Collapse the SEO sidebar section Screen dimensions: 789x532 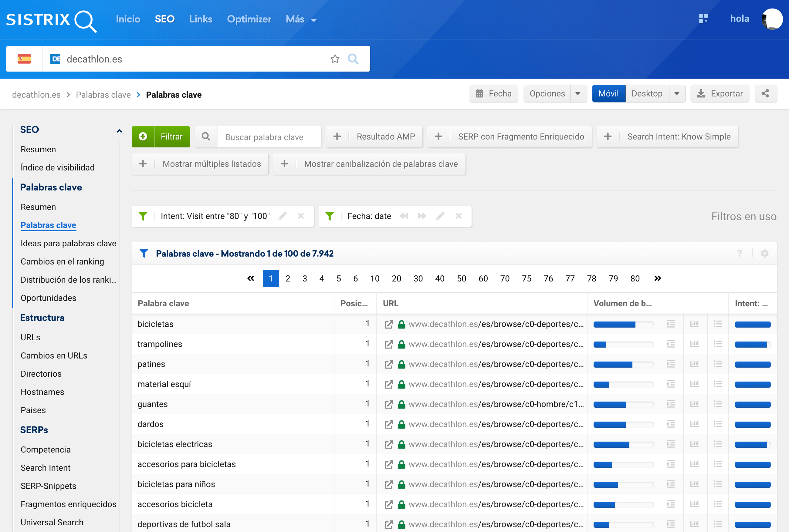pos(119,131)
